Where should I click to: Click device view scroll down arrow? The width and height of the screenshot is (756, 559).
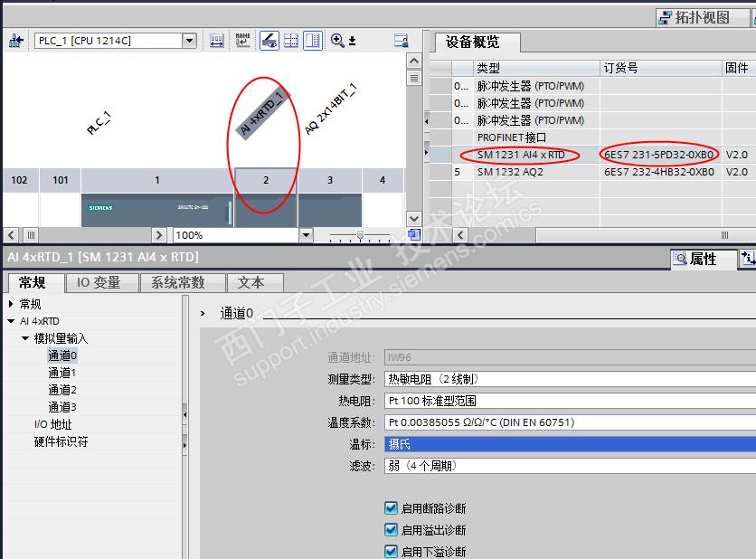click(413, 219)
